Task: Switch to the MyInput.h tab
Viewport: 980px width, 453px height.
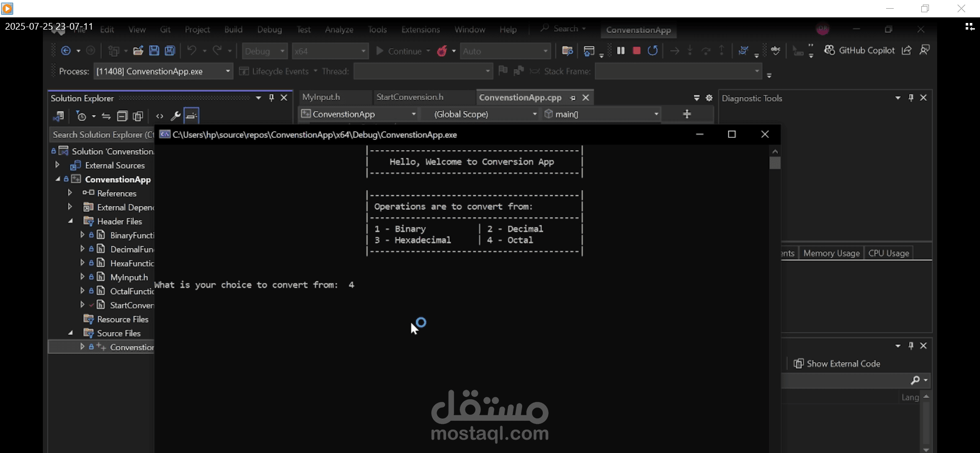Action: pos(321,97)
